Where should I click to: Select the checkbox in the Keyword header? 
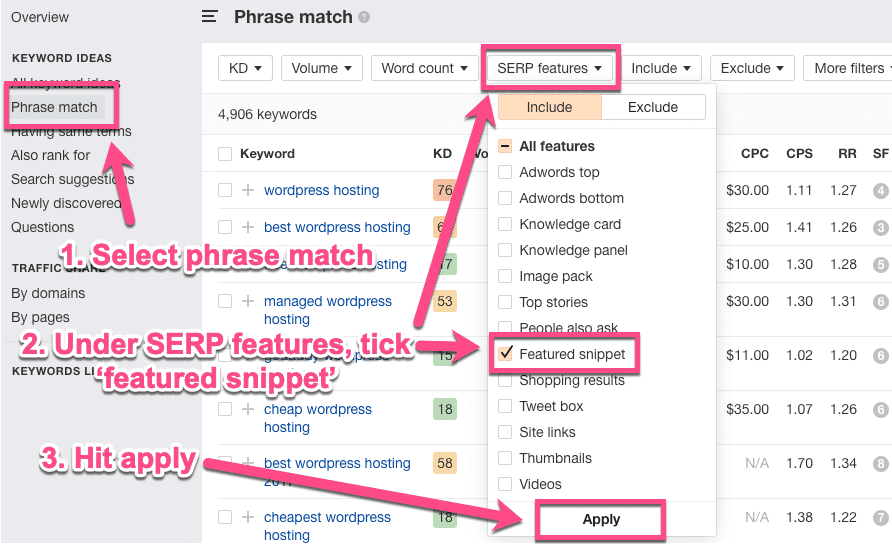tap(225, 154)
